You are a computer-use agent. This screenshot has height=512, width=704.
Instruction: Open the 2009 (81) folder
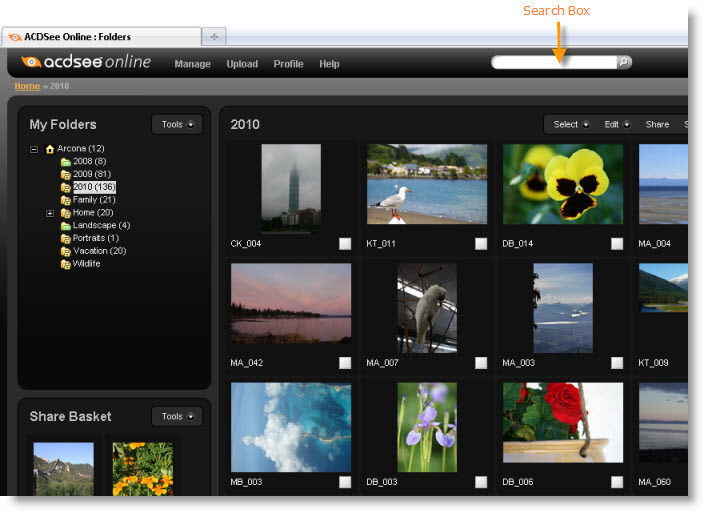tap(92, 174)
